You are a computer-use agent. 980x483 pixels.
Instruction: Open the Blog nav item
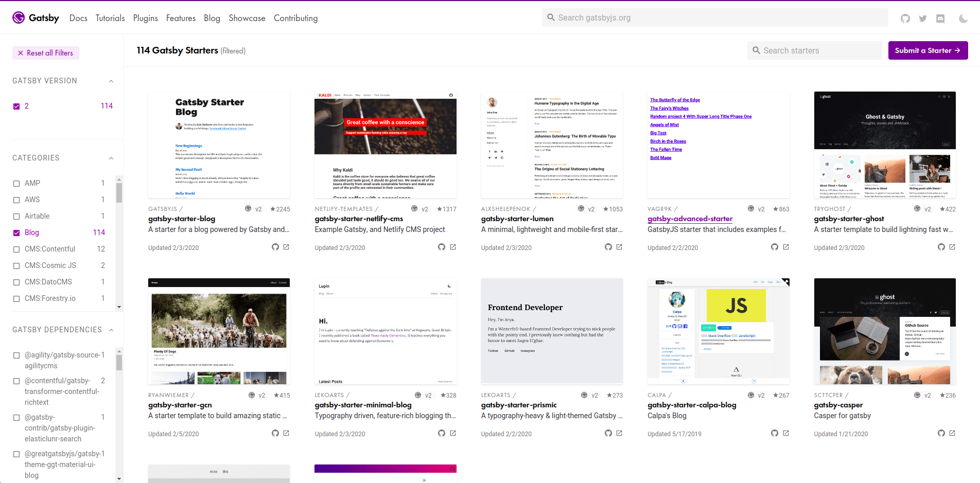pyautogui.click(x=212, y=18)
